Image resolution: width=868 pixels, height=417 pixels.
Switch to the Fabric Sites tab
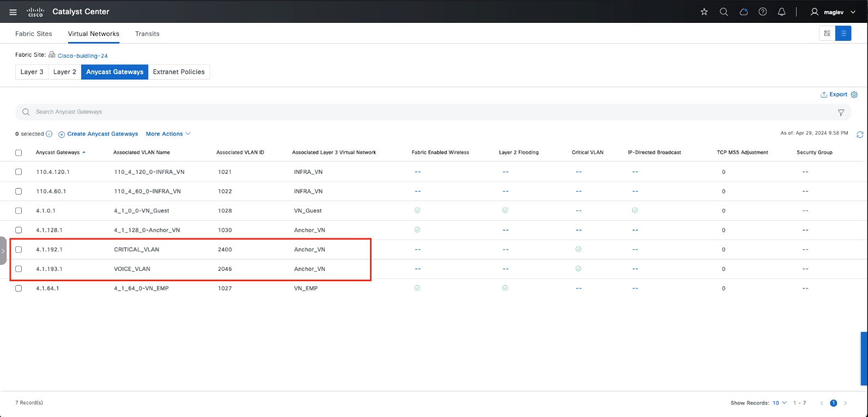point(34,34)
